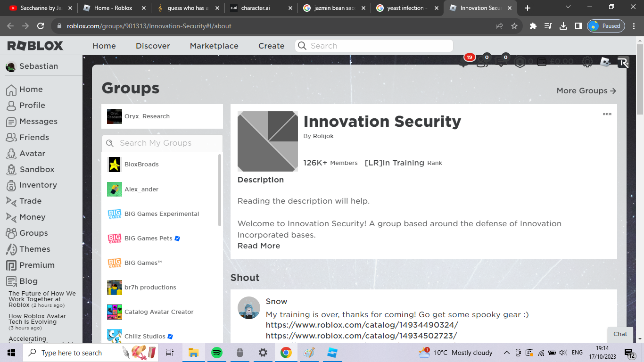Bookmark this page with star icon
This screenshot has height=362, width=644.
coord(514,26)
